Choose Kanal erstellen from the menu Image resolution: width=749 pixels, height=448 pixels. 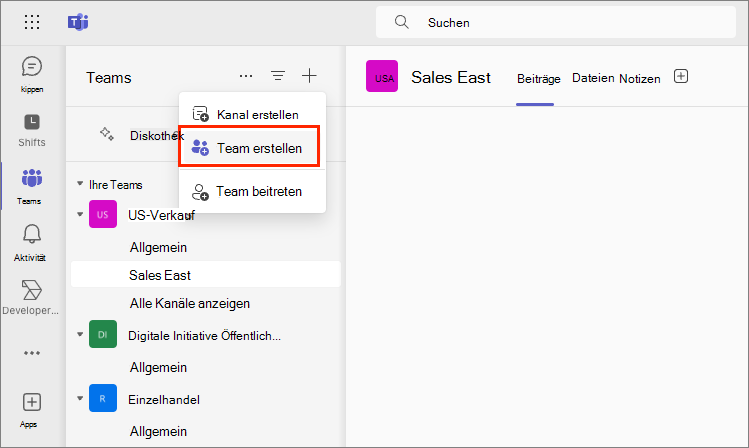pos(252,114)
